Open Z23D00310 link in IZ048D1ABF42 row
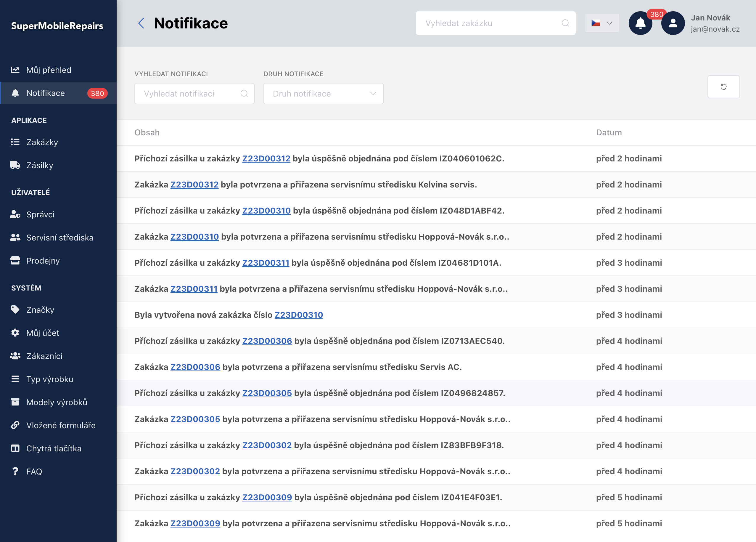Screen dimensions: 756x542 click(x=266, y=211)
